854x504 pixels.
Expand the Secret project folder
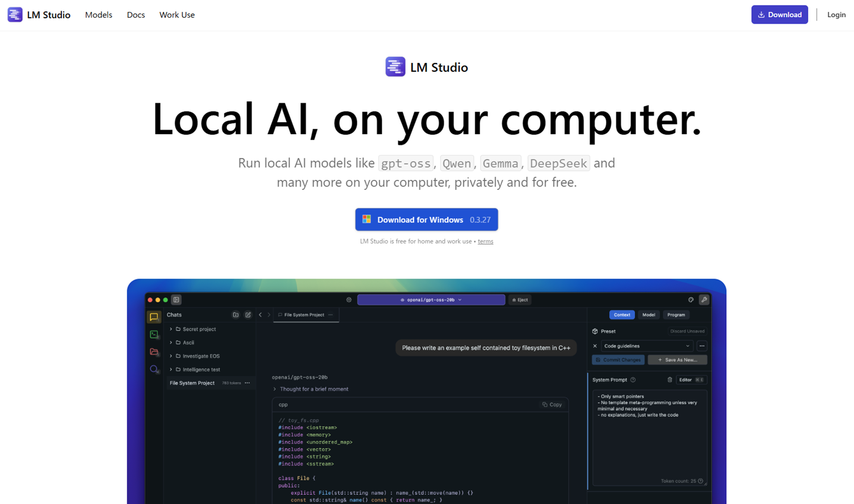click(x=171, y=329)
